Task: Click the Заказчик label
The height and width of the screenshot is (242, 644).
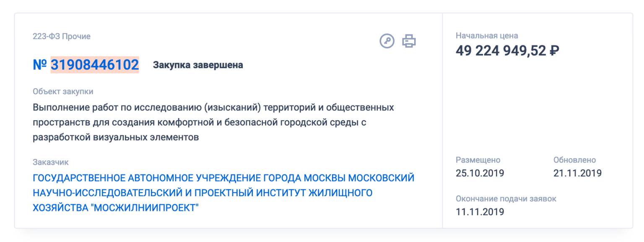Action: (51, 162)
